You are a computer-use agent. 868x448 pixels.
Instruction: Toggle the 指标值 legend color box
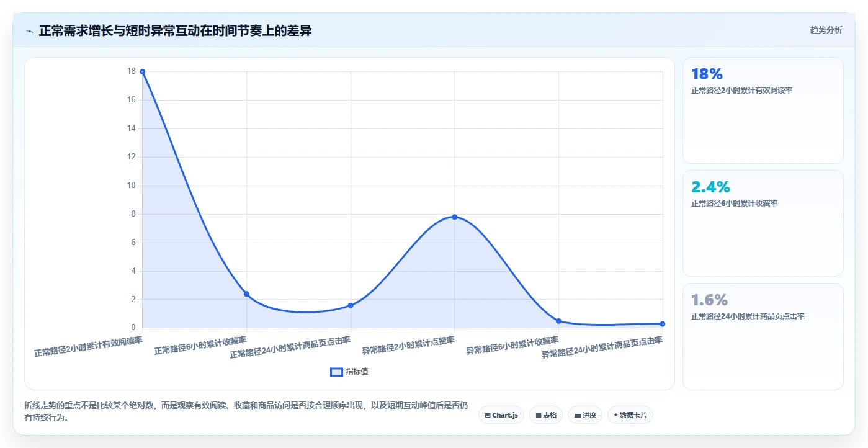336,372
